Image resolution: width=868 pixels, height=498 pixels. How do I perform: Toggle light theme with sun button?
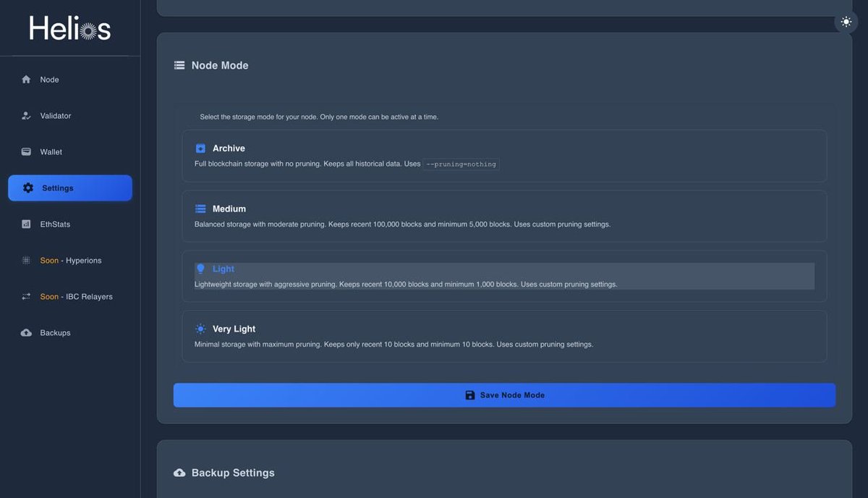(846, 22)
